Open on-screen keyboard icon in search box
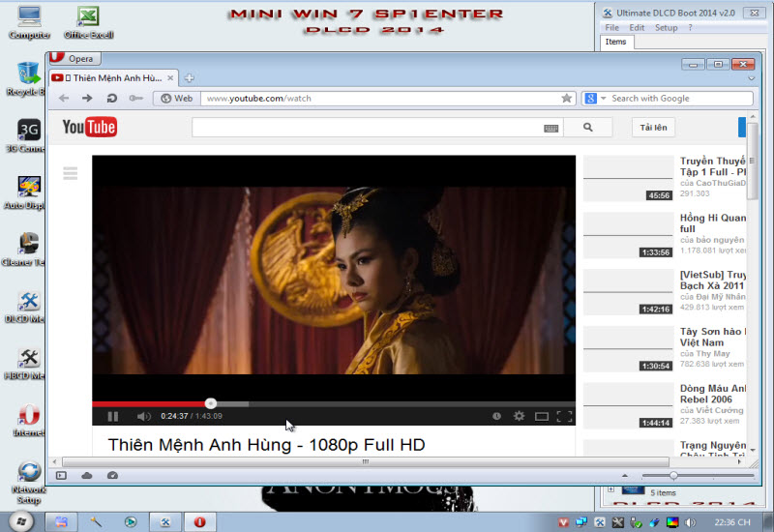This screenshot has width=774, height=532. tap(551, 129)
